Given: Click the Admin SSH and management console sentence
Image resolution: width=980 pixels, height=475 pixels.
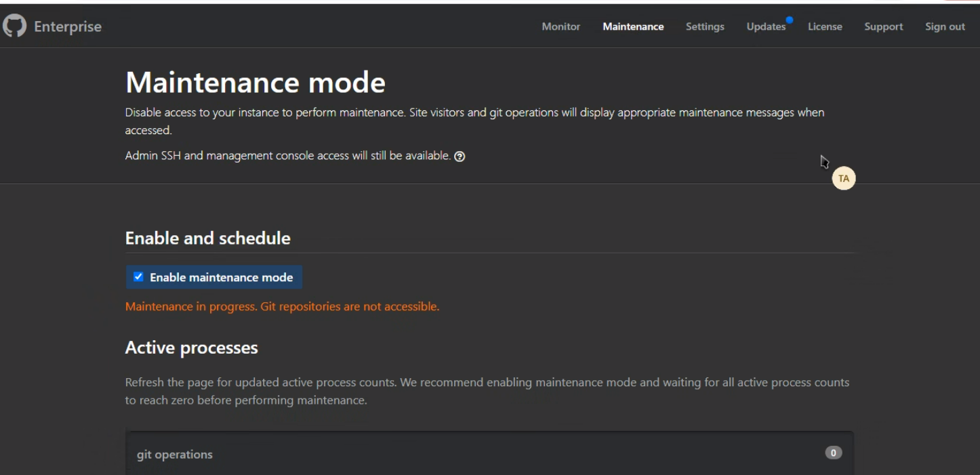Looking at the screenshot, I should point(288,156).
